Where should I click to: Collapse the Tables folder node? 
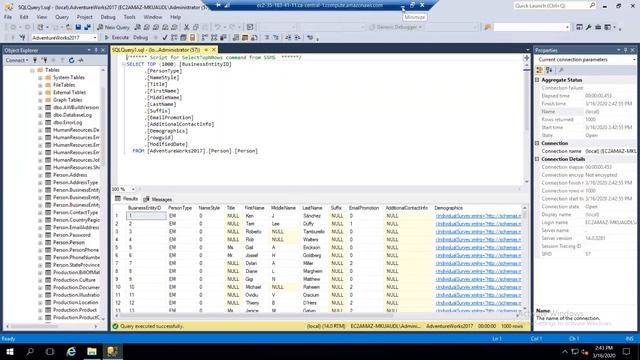pos(32,70)
